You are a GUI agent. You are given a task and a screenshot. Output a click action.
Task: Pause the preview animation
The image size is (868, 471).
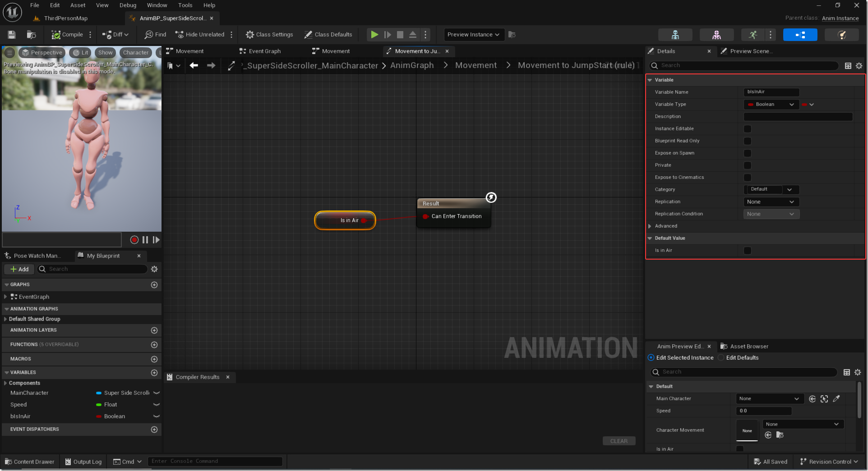point(145,240)
